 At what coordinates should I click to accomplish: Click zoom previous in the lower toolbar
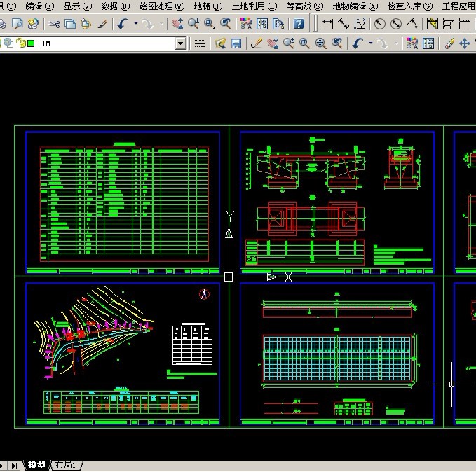tap(337, 43)
